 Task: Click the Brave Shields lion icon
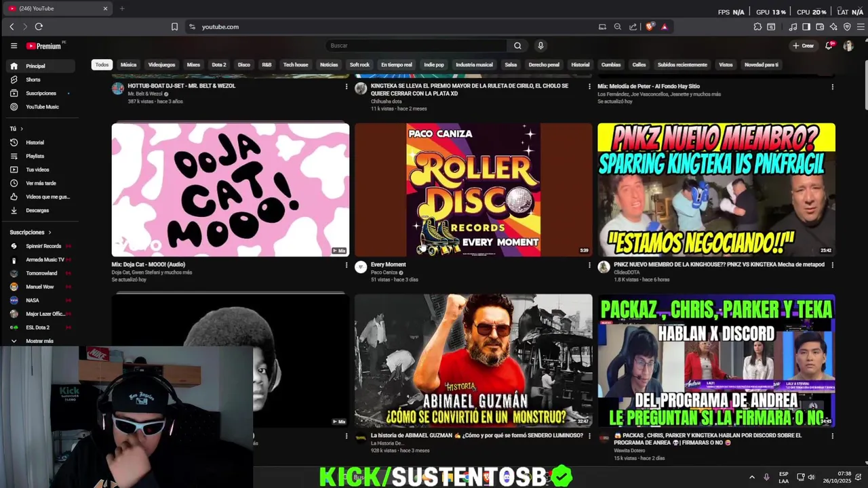650,26
